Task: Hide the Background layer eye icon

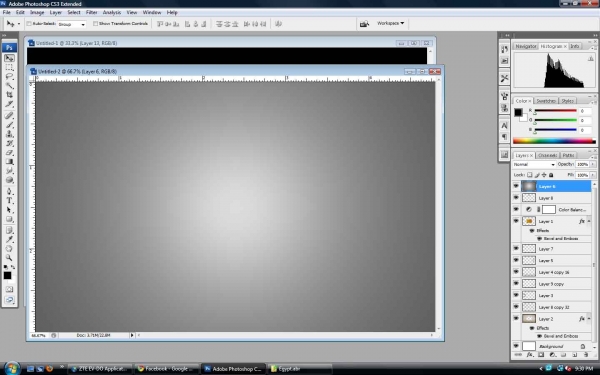Action: coord(516,346)
